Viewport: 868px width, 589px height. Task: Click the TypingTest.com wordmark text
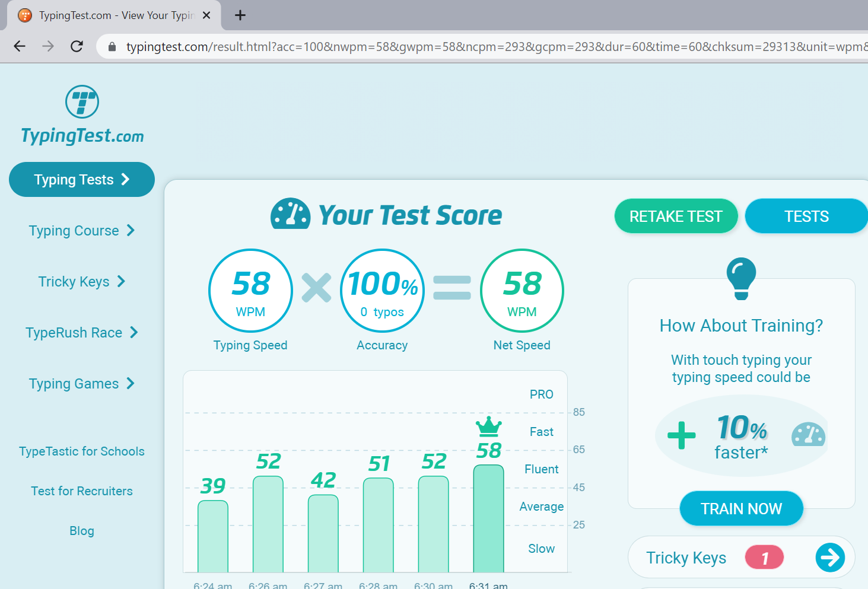pos(82,136)
